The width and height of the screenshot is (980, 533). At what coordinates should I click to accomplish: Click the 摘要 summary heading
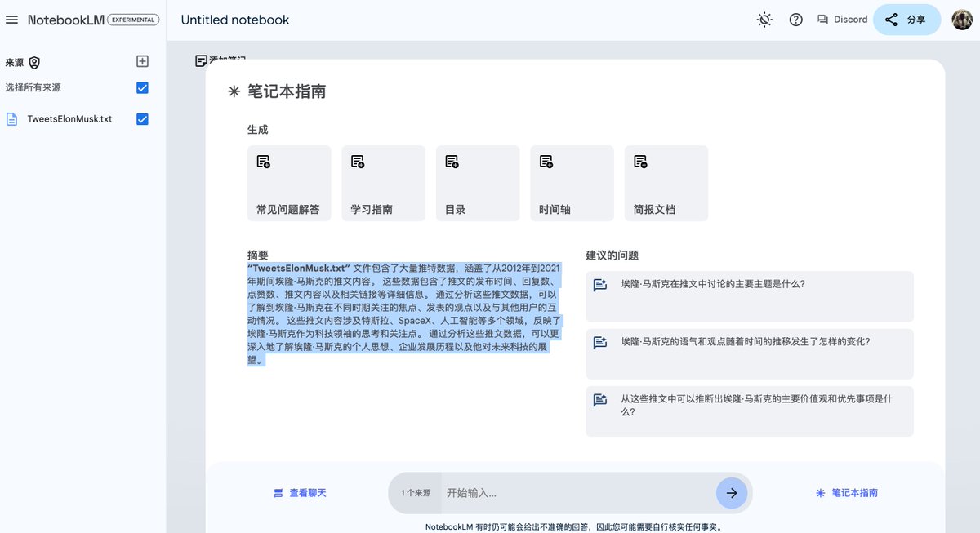[x=258, y=255]
